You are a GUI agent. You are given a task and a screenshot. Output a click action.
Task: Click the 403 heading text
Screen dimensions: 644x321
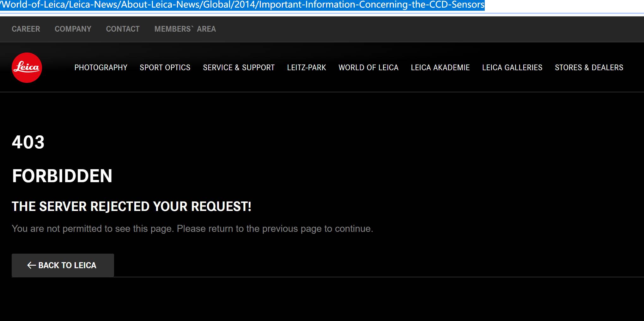pos(28,142)
